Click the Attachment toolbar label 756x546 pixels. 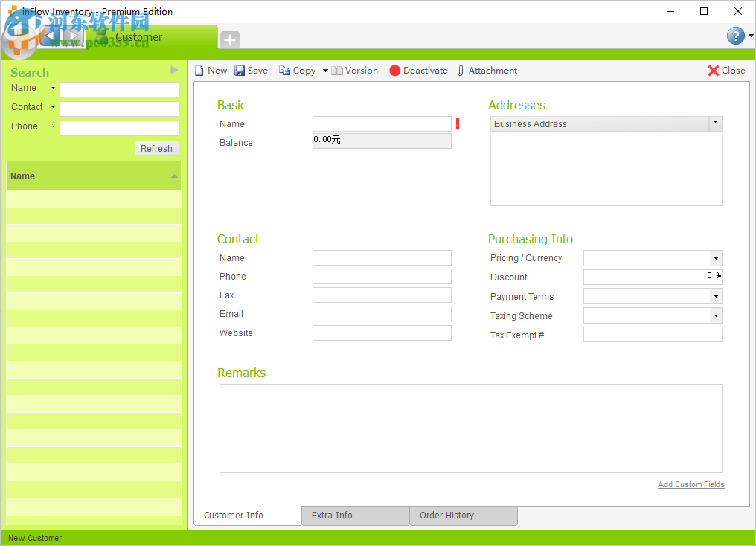(x=493, y=71)
